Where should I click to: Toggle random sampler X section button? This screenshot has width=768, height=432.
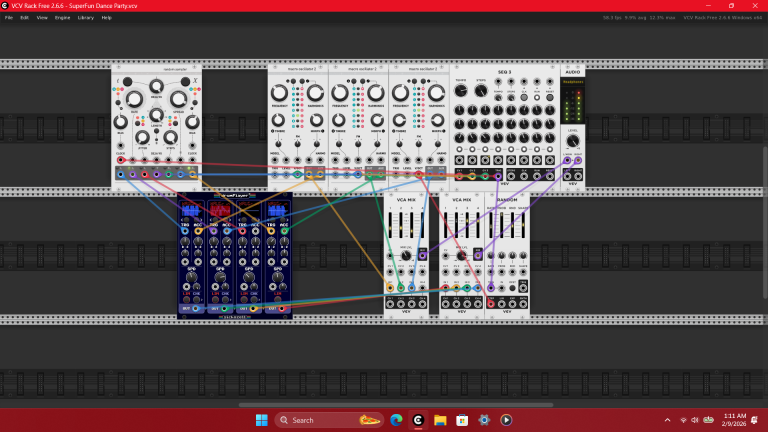pyautogui.click(x=185, y=81)
